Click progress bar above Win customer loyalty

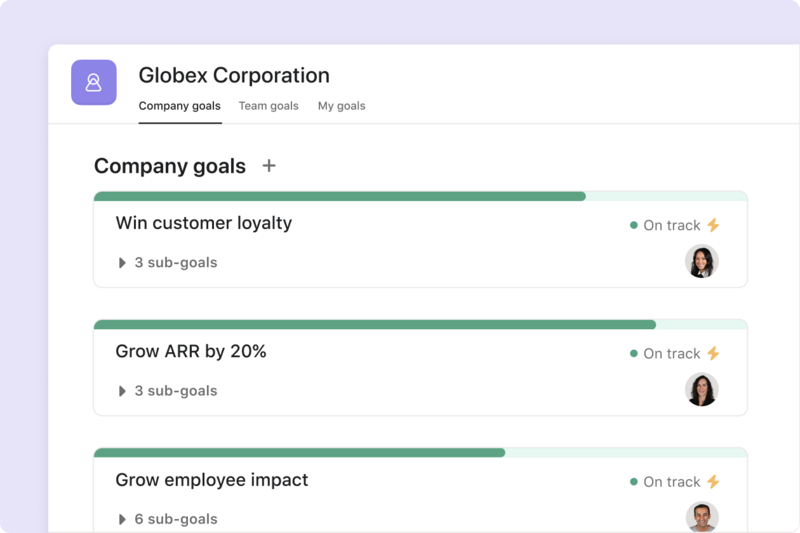[x=420, y=196]
